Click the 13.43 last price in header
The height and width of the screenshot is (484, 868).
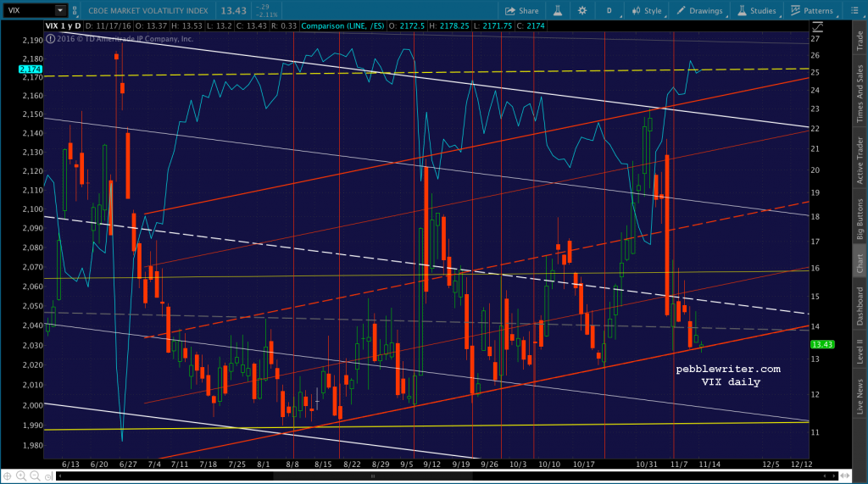(233, 10)
